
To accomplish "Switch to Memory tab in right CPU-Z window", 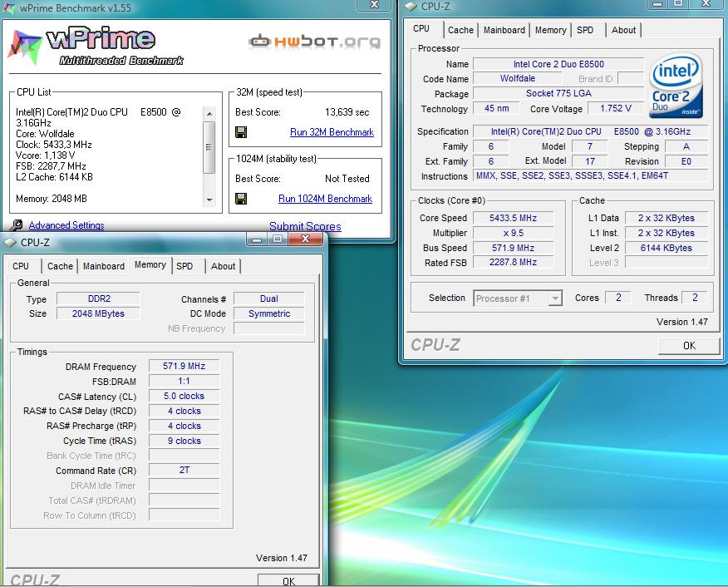I will (x=550, y=30).
